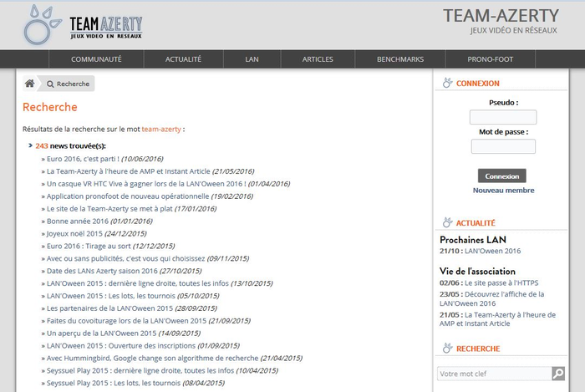
Task: Open the Actualité menu
Action: [x=183, y=59]
